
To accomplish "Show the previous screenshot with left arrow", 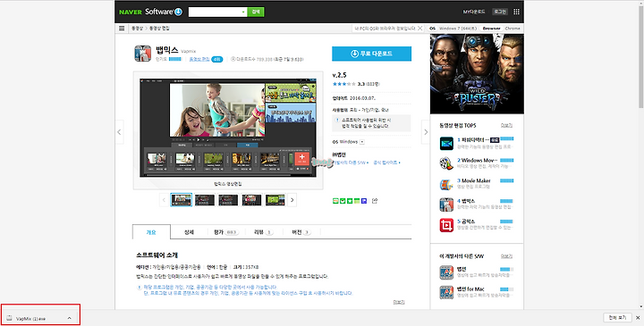I will coord(119,132).
